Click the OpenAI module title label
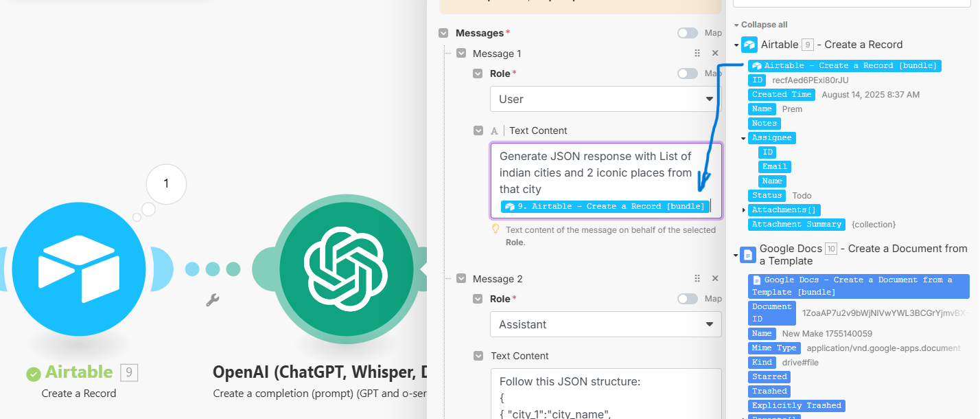The width and height of the screenshot is (980, 419). (320, 372)
